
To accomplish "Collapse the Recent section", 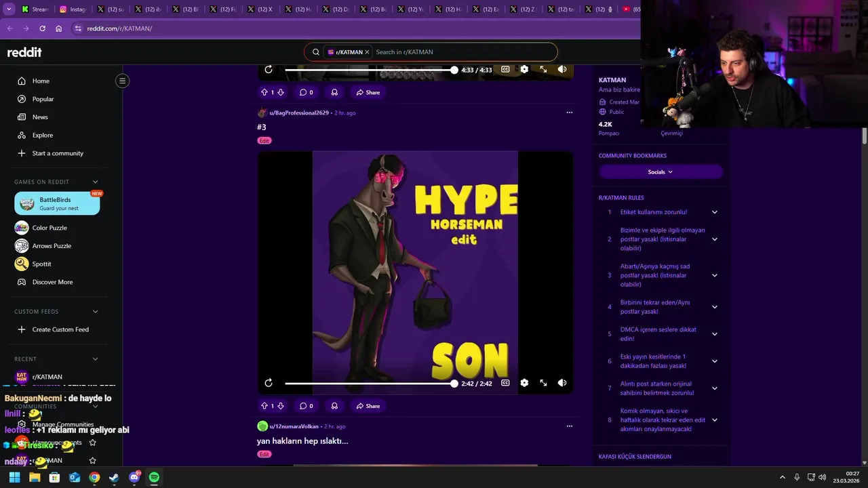I will pos(95,359).
